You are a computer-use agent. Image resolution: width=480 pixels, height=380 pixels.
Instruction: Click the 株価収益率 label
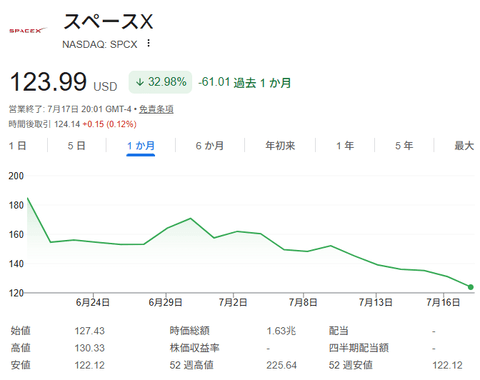(195, 348)
